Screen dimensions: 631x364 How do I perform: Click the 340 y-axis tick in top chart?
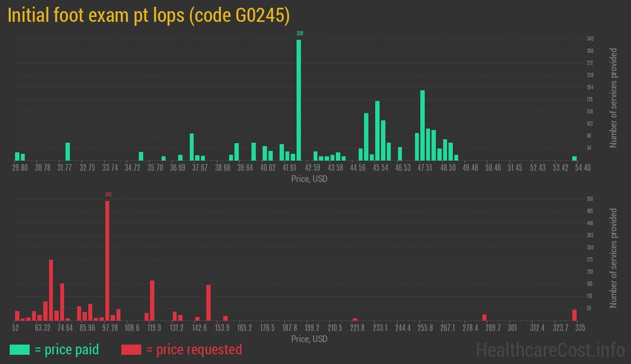coord(590,39)
